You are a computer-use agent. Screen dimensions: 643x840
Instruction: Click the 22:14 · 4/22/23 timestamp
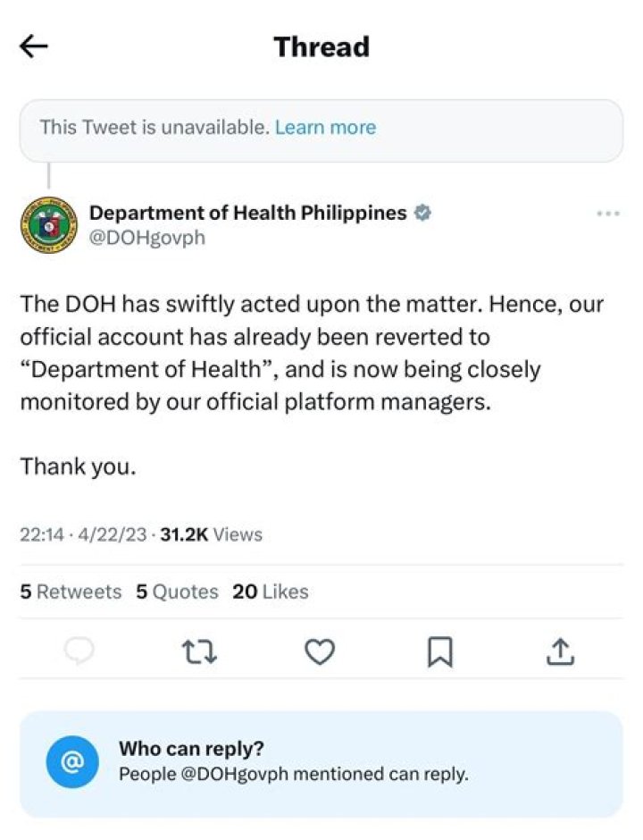[83, 534]
